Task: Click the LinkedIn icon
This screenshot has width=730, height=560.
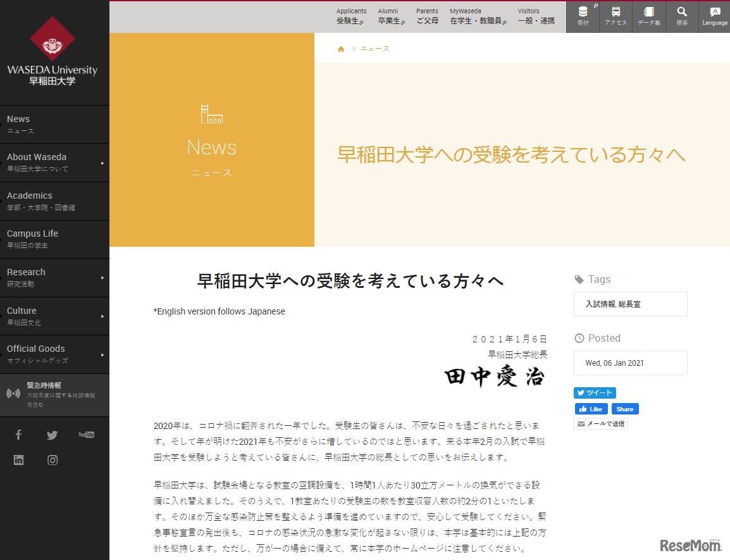Action: click(18, 460)
